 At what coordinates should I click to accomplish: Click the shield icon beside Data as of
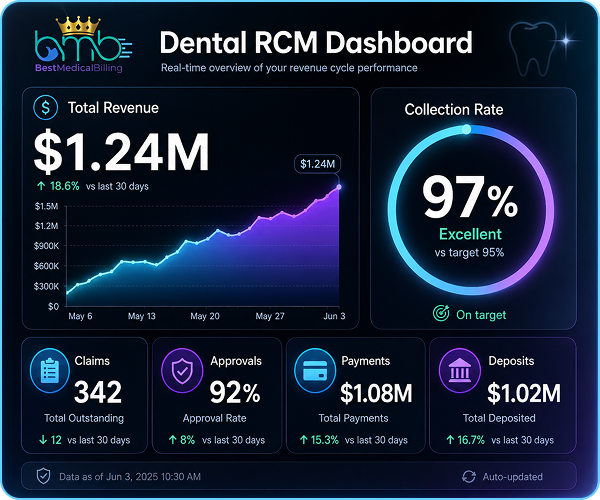(43, 476)
